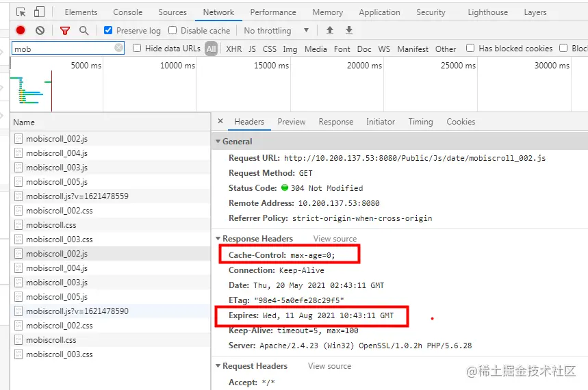Filter requests by Other type
This screenshot has height=390, width=588.
point(446,49)
